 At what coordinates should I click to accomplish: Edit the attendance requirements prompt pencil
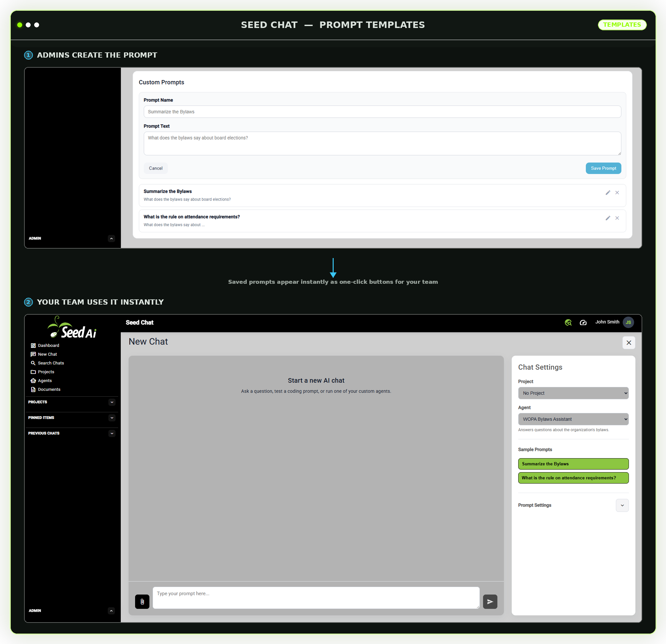pos(608,218)
